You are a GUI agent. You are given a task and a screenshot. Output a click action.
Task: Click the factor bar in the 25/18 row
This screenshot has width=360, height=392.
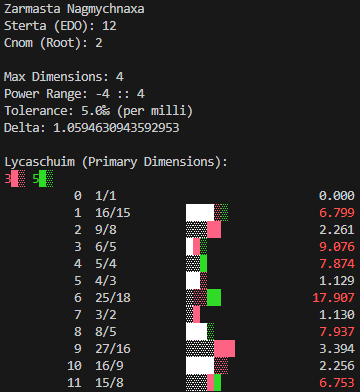pyautogui.click(x=203, y=298)
